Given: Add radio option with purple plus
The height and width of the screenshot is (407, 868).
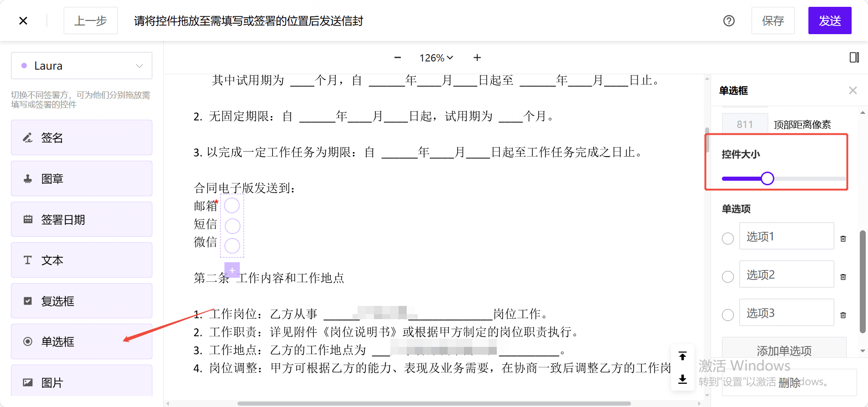Looking at the screenshot, I should (x=232, y=270).
